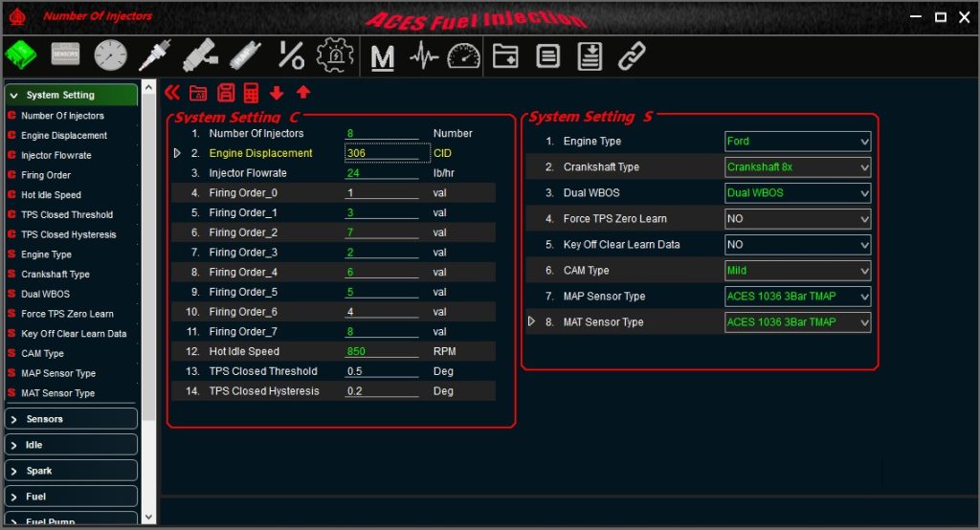Click the TPS Closed Threshold value field
Image resolution: width=980 pixels, height=530 pixels.
click(382, 371)
